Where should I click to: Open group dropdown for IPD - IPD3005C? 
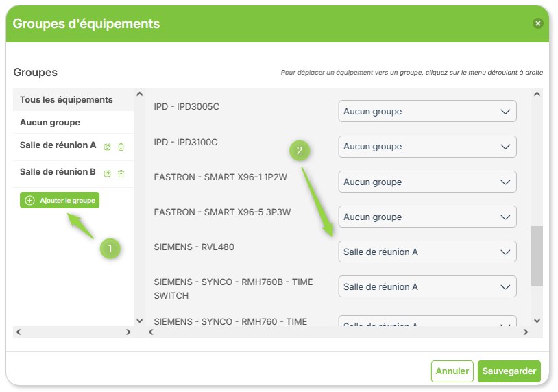pyautogui.click(x=427, y=111)
